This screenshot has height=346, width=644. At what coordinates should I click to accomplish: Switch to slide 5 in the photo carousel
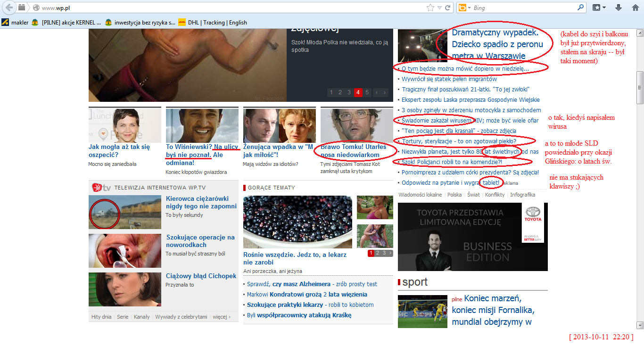367,92
